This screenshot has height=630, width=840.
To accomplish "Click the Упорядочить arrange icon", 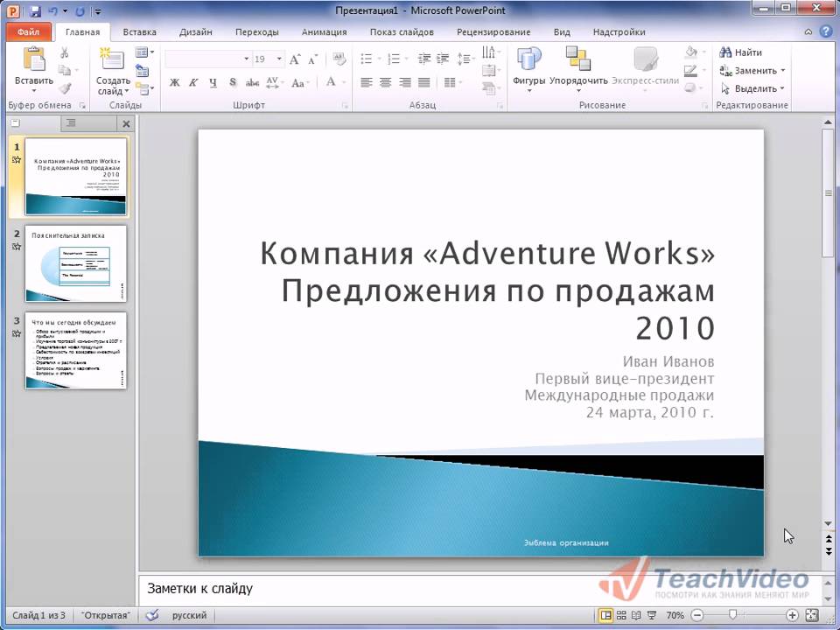I will pos(578,59).
